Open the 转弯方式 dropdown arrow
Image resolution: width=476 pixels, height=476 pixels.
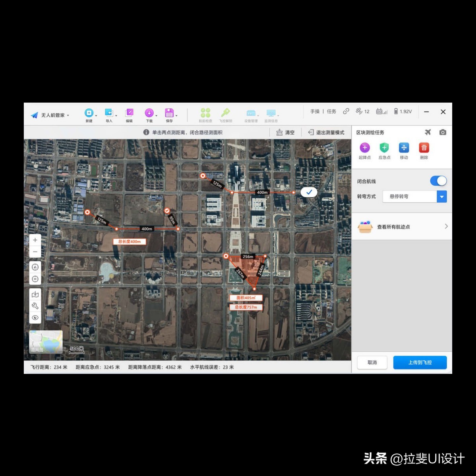pyautogui.click(x=442, y=196)
